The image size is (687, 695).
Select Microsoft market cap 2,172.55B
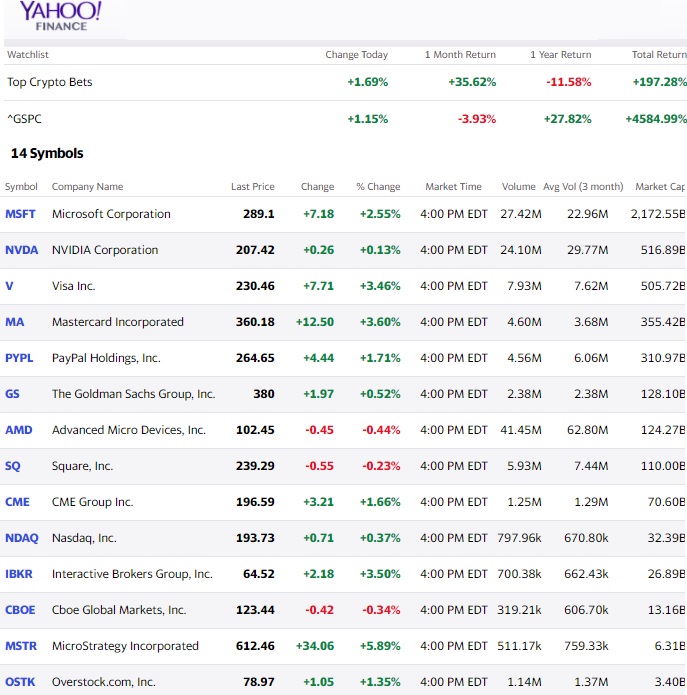658,214
